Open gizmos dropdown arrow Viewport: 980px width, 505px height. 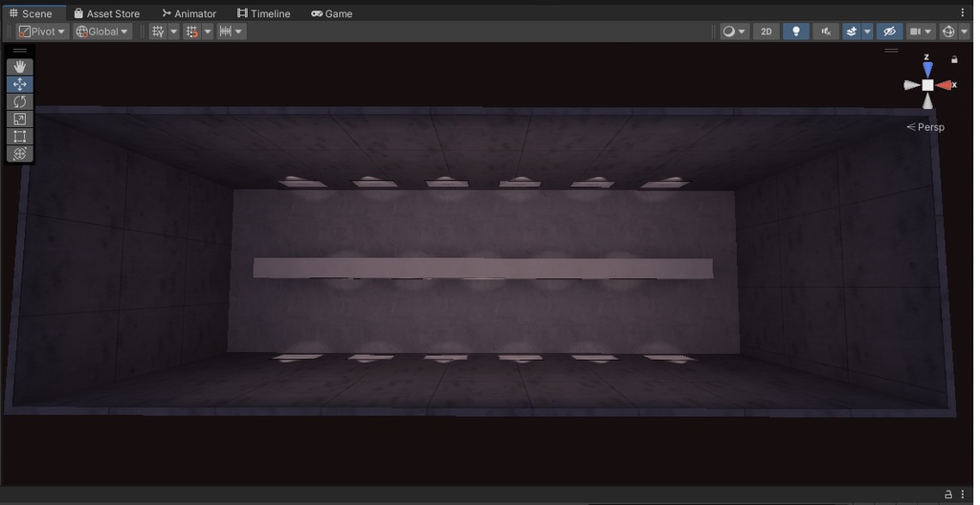point(964,32)
